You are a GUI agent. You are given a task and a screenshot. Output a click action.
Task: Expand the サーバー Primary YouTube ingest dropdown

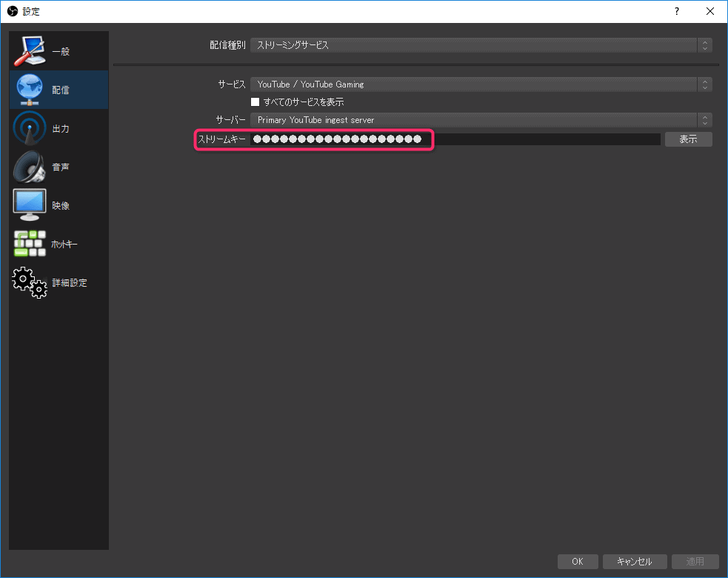coord(481,120)
